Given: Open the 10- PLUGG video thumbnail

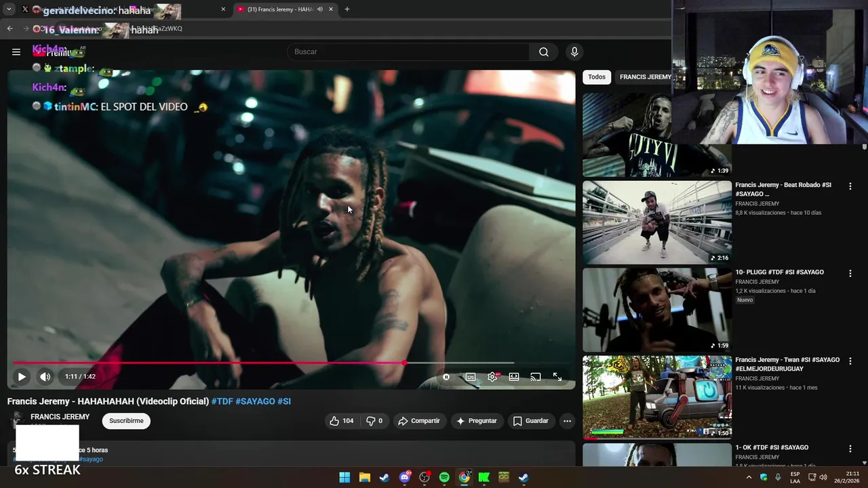Looking at the screenshot, I should pos(657,310).
